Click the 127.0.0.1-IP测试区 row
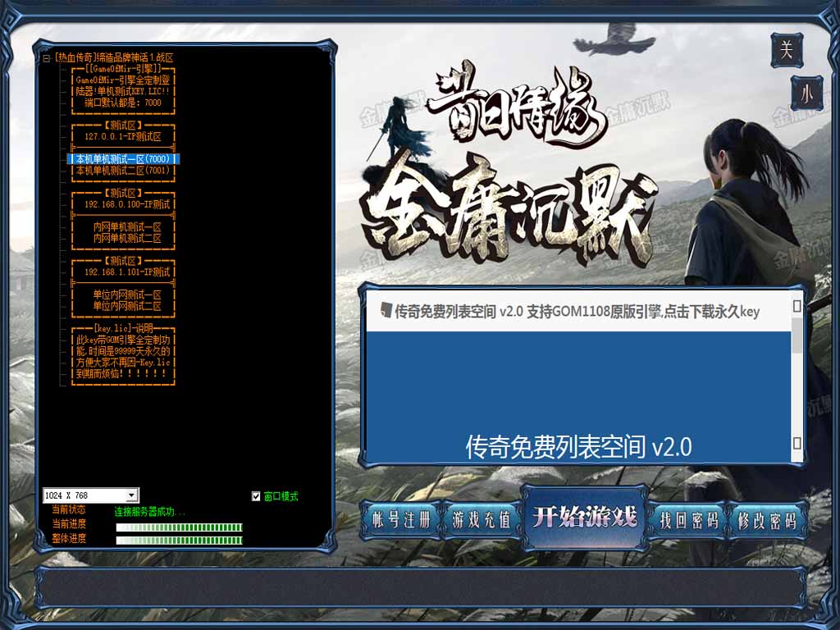Screen dimensions: 840x630 (x=123, y=137)
